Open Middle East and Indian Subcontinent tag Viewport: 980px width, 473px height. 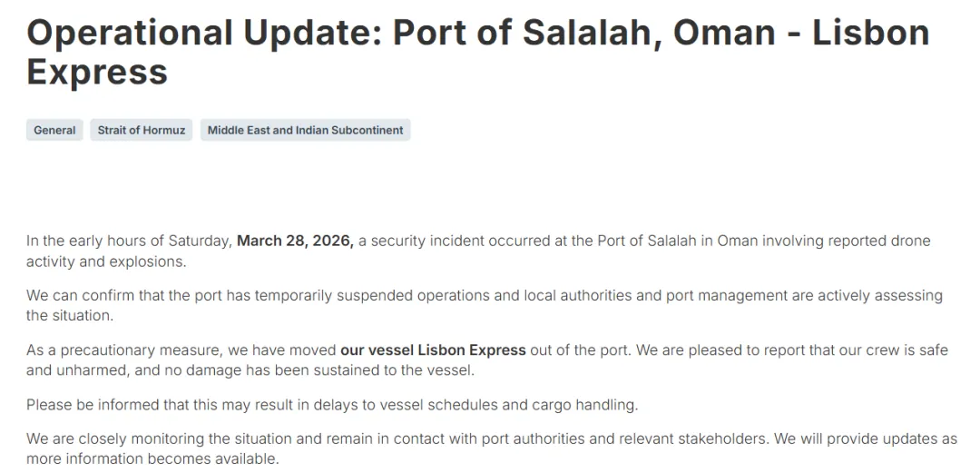[x=305, y=130]
